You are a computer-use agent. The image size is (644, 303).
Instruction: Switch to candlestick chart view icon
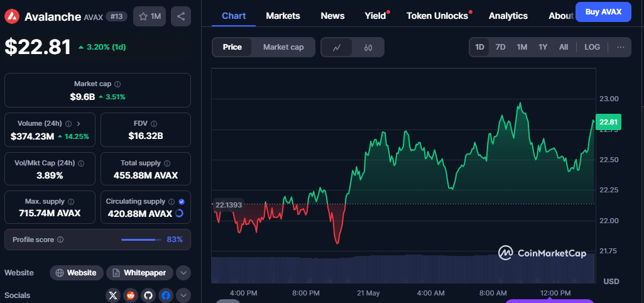[368, 47]
